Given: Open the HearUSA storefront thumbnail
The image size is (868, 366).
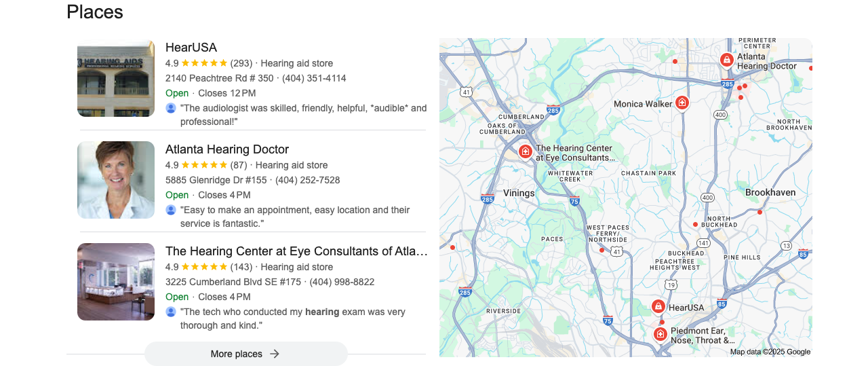Looking at the screenshot, I should point(116,78).
